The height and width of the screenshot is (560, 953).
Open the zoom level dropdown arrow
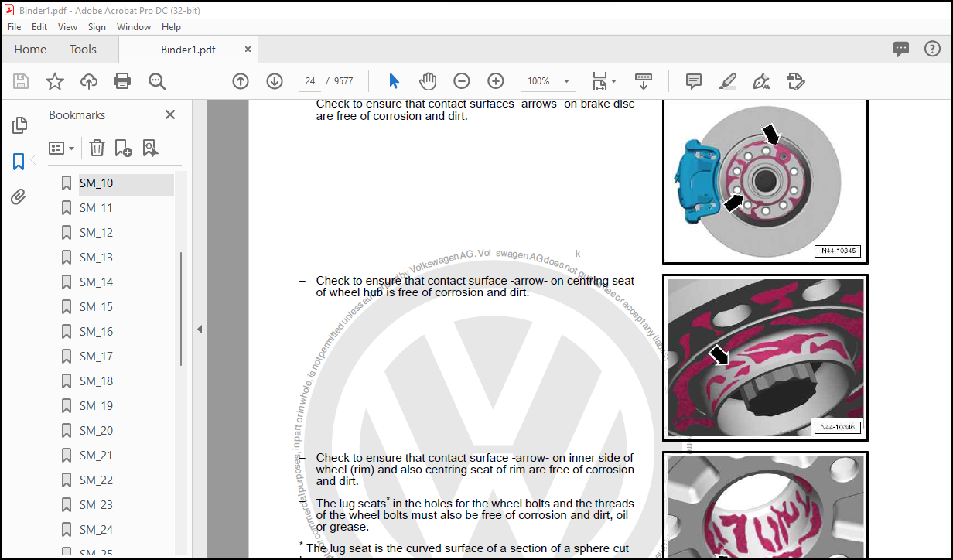click(567, 81)
